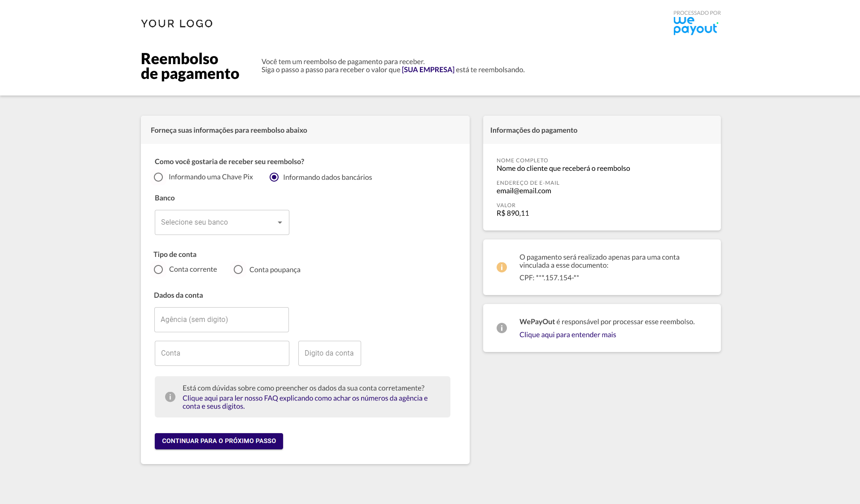Open the Selecione seu banco dropdown
The height and width of the screenshot is (504, 860).
tap(222, 222)
